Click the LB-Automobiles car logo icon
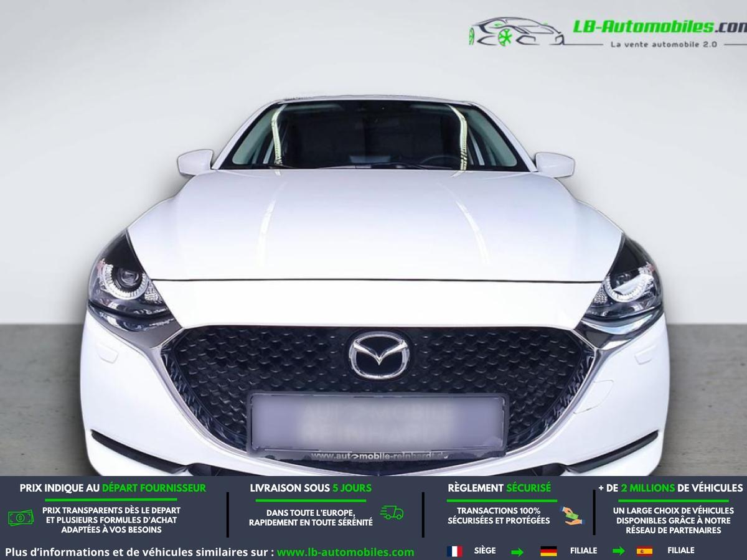 coord(517,32)
